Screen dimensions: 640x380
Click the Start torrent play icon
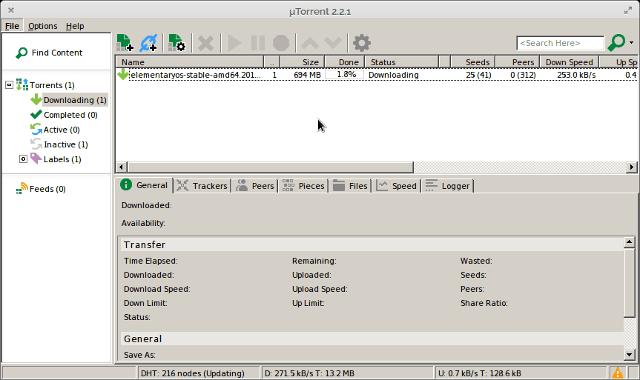point(234,43)
